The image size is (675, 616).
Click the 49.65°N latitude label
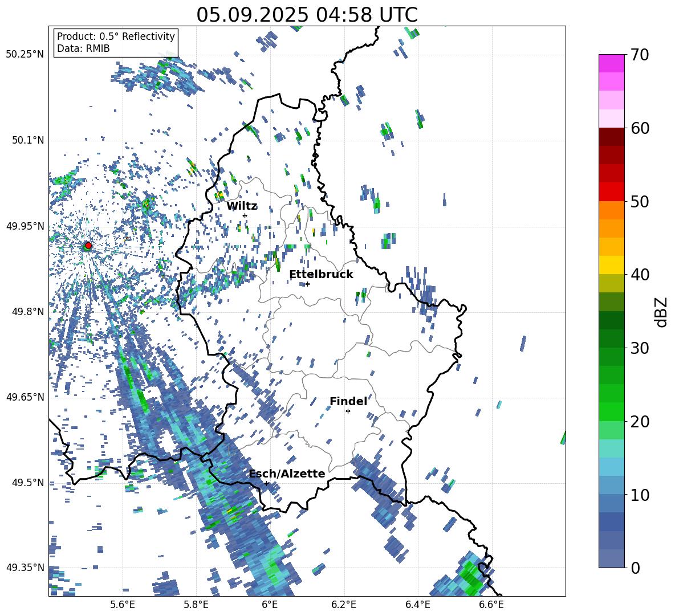(25, 397)
